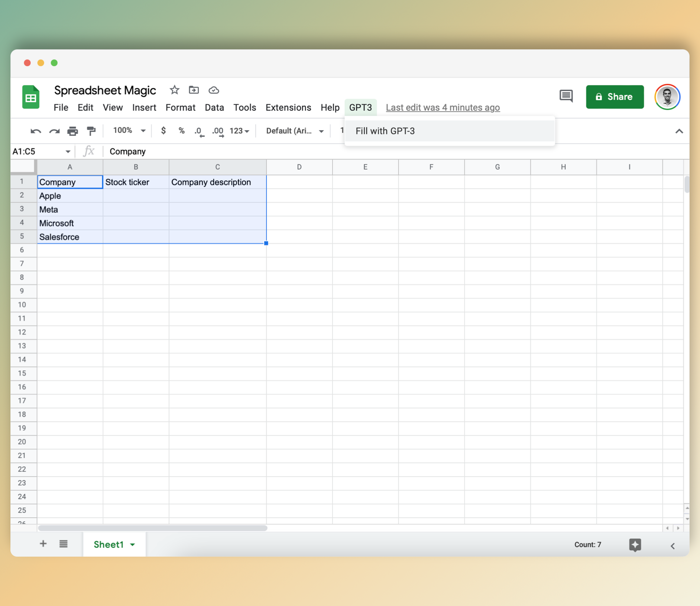
Task: Open the zoom 100% dropdown
Action: coord(129,131)
